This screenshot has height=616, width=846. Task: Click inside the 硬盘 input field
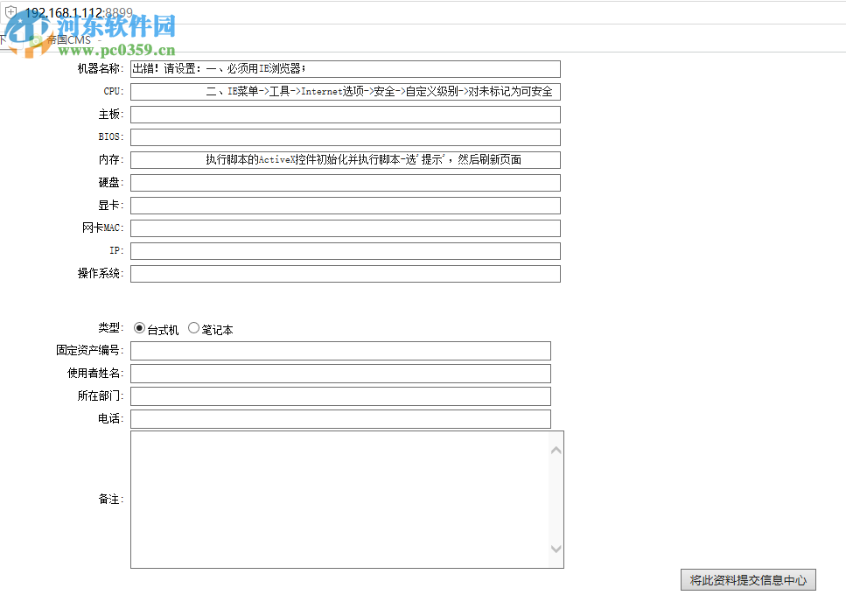(x=346, y=182)
